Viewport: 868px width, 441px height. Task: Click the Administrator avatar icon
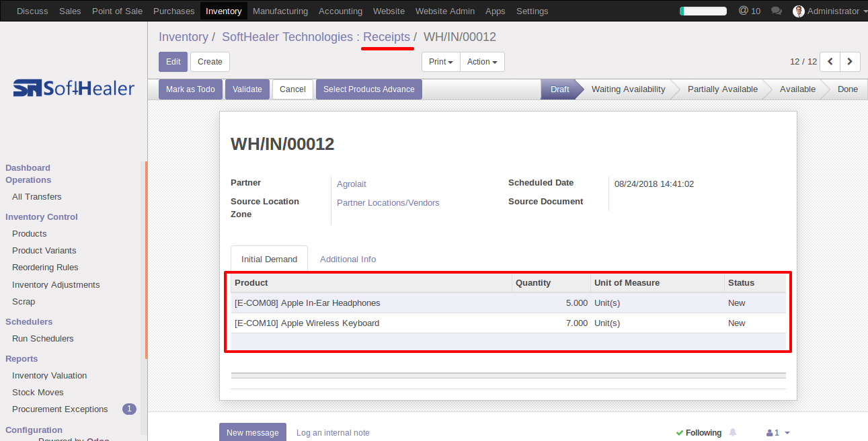[x=799, y=11]
